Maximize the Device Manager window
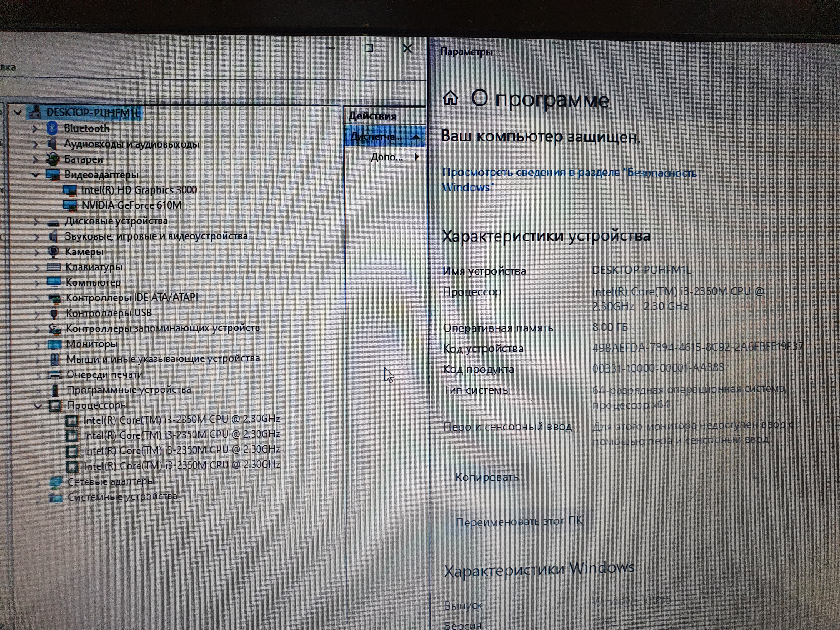 [x=369, y=48]
